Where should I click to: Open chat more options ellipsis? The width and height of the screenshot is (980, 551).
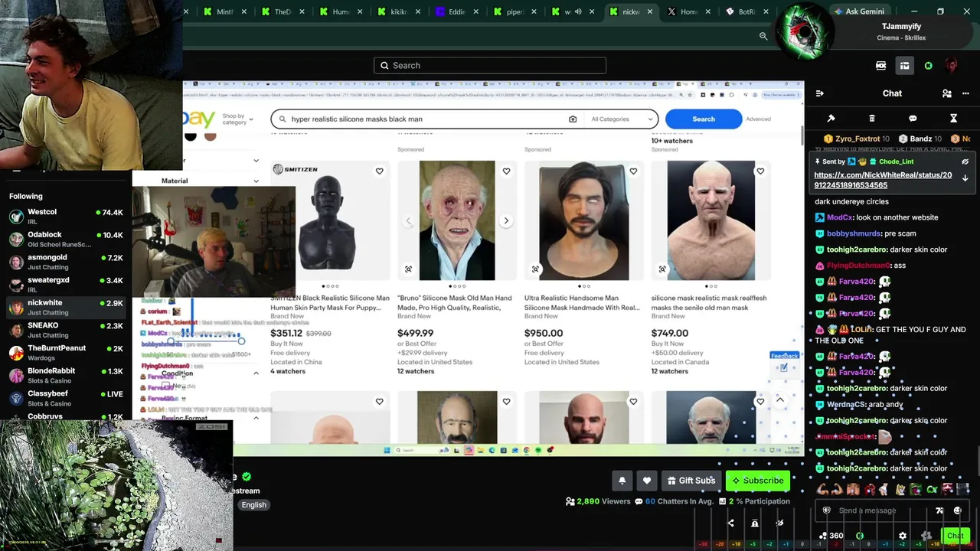click(965, 93)
